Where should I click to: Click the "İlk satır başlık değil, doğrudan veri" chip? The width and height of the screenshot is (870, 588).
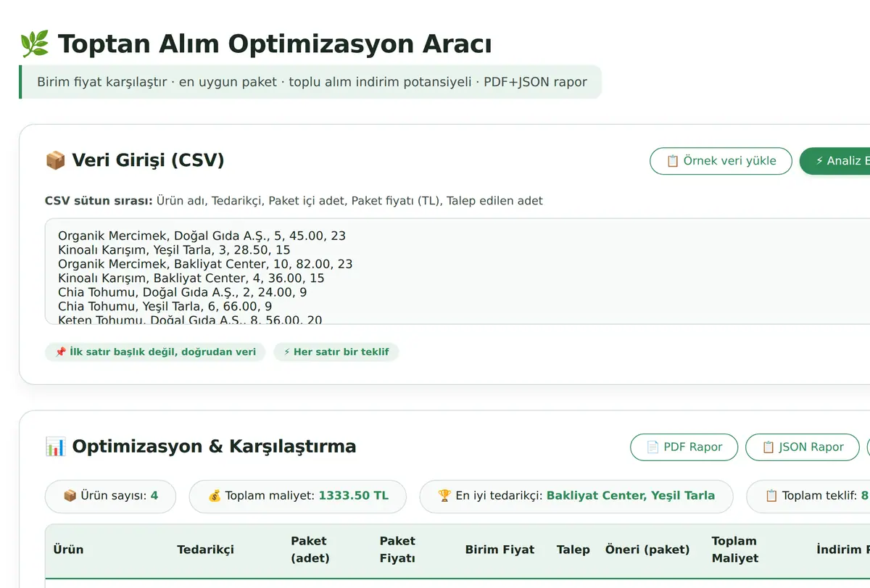(155, 352)
